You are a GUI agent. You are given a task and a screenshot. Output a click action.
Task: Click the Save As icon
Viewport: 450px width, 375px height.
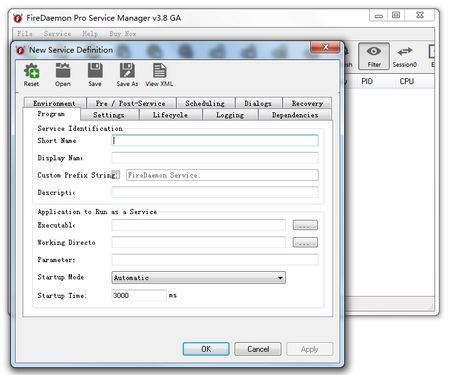point(127,75)
